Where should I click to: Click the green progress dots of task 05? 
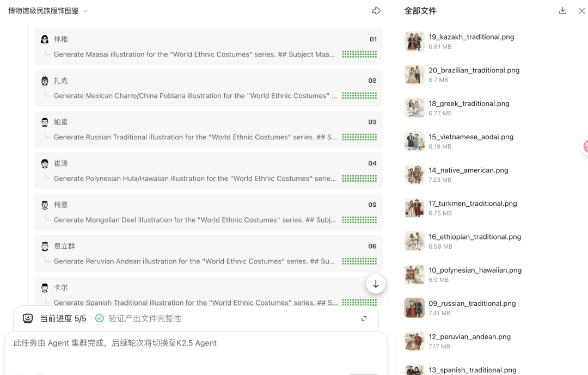[x=359, y=220]
